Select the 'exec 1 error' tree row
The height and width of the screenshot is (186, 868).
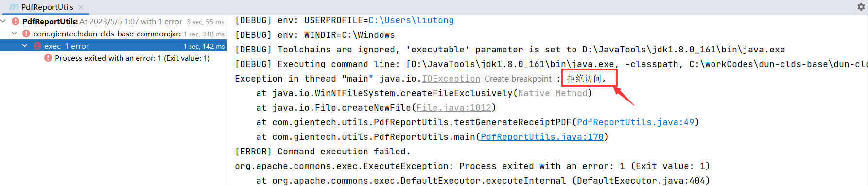click(x=113, y=46)
